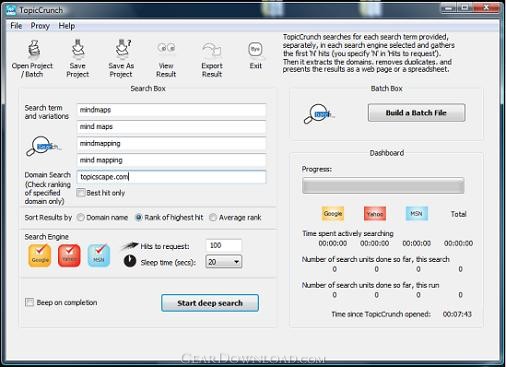Click the 'mindmaps' search term field

click(x=171, y=110)
